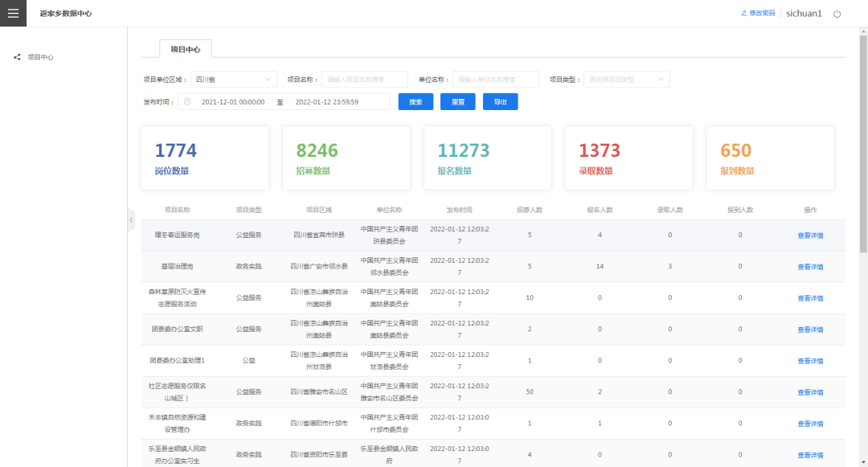
Task: Focus the 项目名称 search input
Action: pyautogui.click(x=365, y=80)
